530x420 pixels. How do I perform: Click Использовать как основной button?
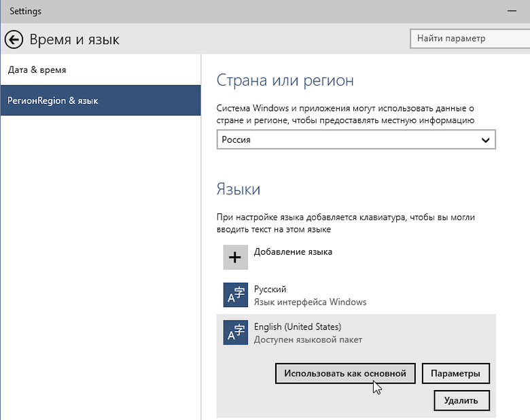tap(345, 373)
